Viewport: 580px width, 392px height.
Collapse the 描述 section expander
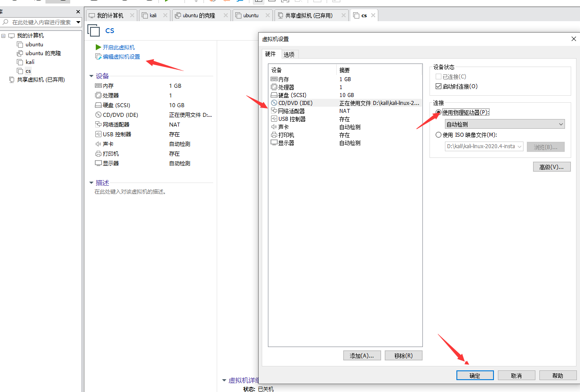pyautogui.click(x=91, y=183)
